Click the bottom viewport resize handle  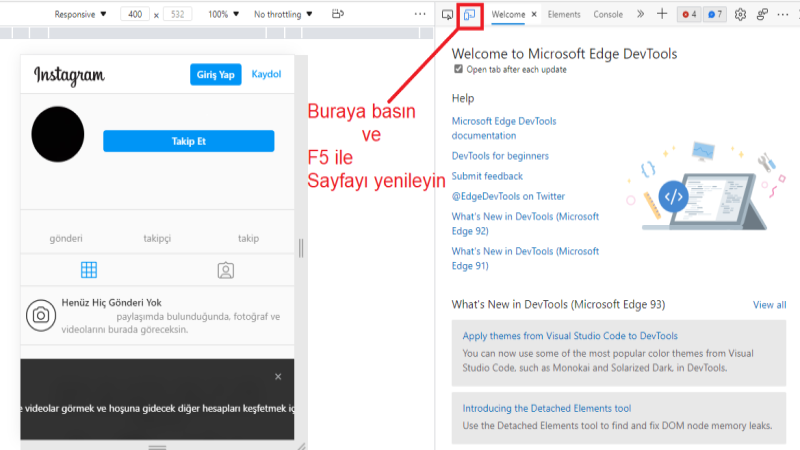(157, 446)
